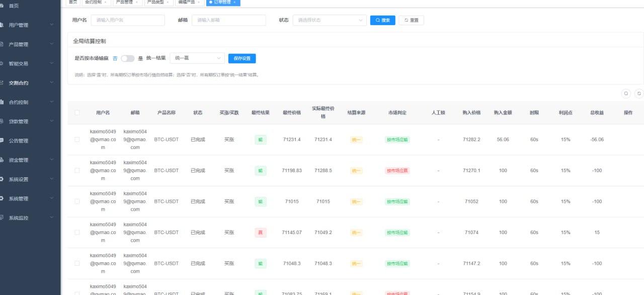The image size is (644, 295).
Task: Open the 状态 status dropdown
Action: [330, 20]
